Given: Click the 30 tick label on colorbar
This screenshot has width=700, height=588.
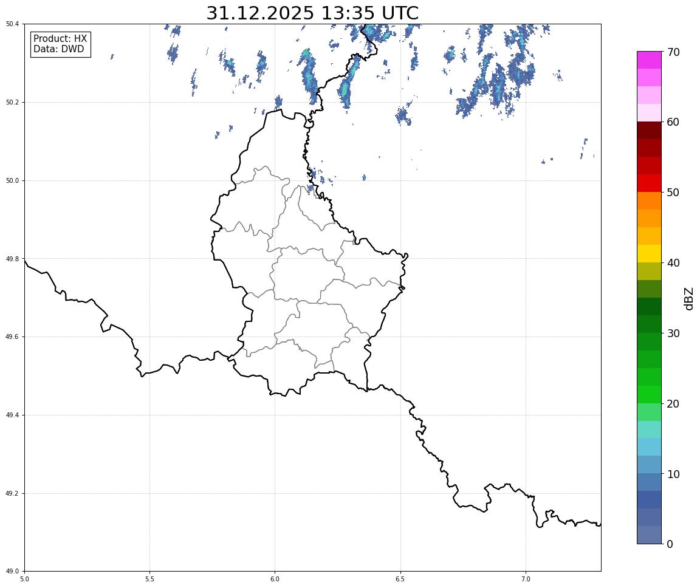Looking at the screenshot, I should tap(673, 333).
